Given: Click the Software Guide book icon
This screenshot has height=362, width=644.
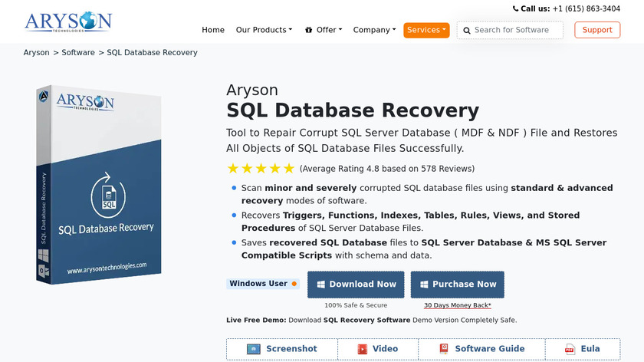Looking at the screenshot, I should click(x=444, y=349).
